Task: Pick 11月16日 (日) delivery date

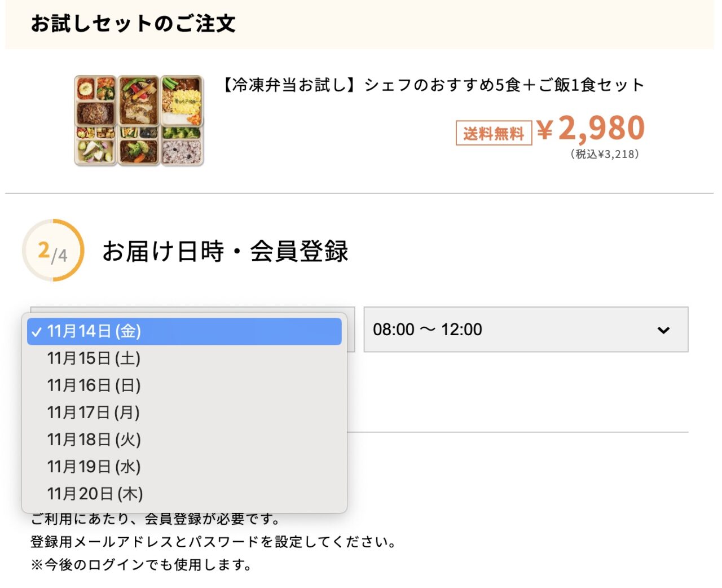Action: [x=94, y=385]
